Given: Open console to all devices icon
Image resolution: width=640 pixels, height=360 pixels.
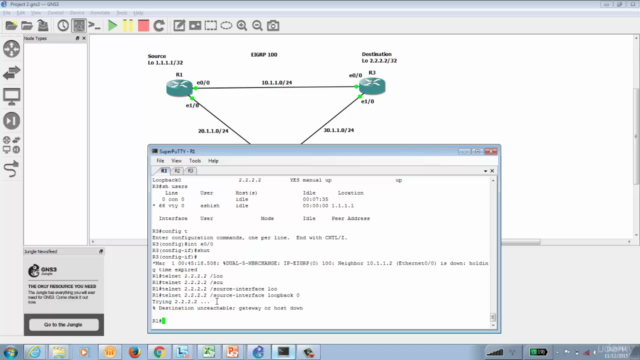Looking at the screenshot, I should (94, 26).
